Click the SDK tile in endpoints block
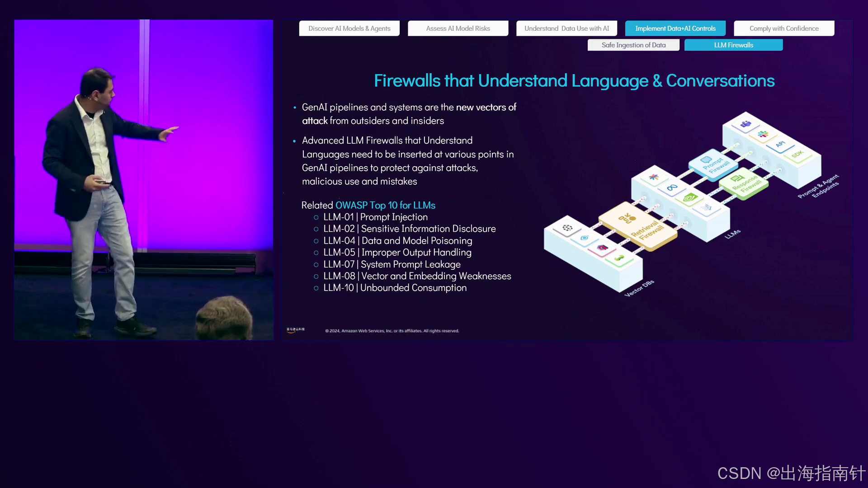The width and height of the screenshot is (868, 488). pos(797,154)
